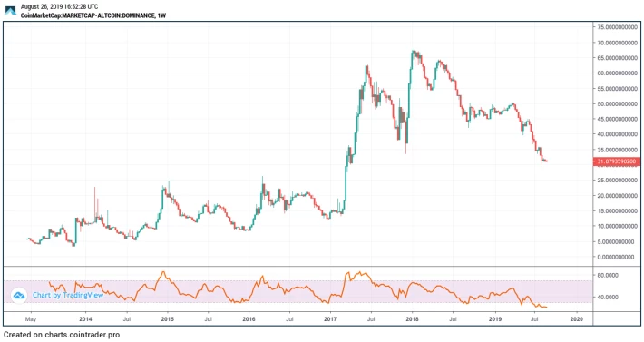Click the 2016 label on time axis
The height and width of the screenshot is (342, 644).
pos(249,319)
